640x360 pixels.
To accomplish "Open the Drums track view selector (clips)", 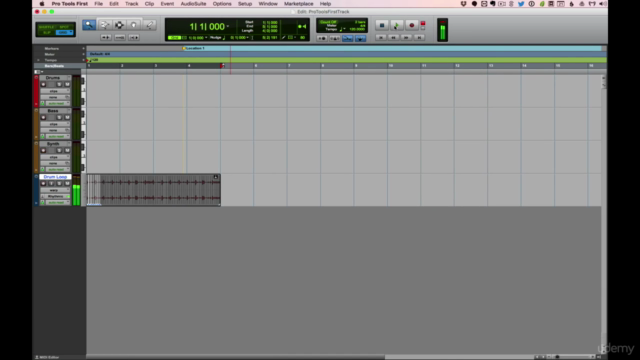I will click(55, 91).
